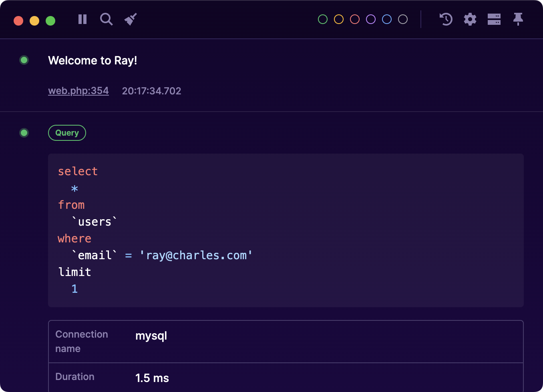Filter by gray color circle
Image resolution: width=543 pixels, height=392 pixels.
pyautogui.click(x=403, y=19)
